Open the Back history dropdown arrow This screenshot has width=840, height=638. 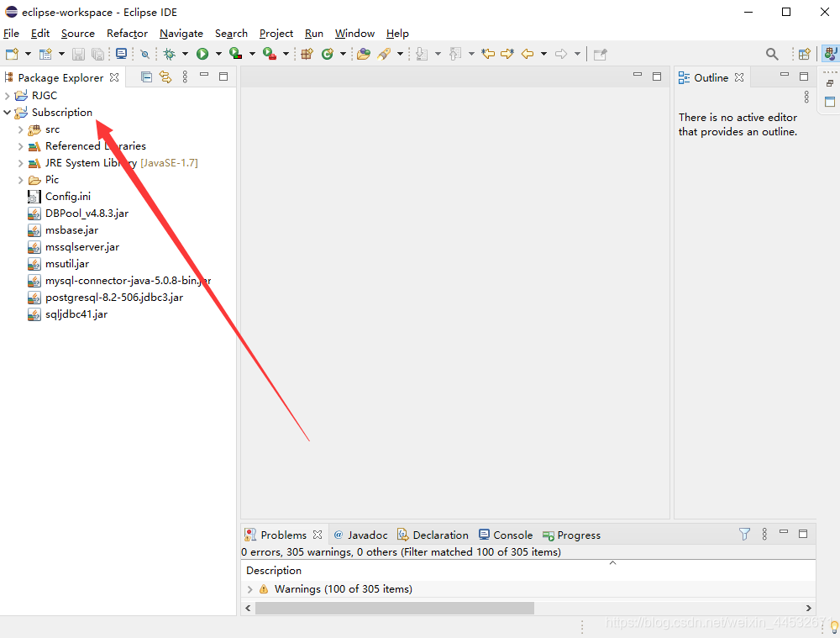click(x=543, y=54)
